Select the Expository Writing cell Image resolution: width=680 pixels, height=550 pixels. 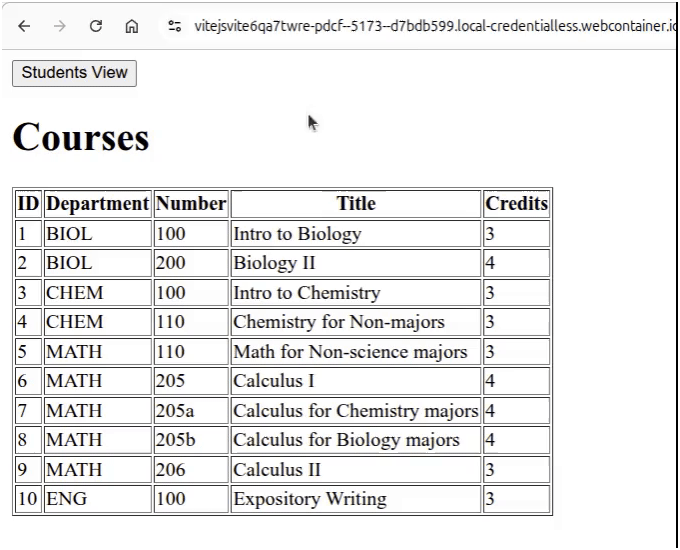click(x=309, y=499)
